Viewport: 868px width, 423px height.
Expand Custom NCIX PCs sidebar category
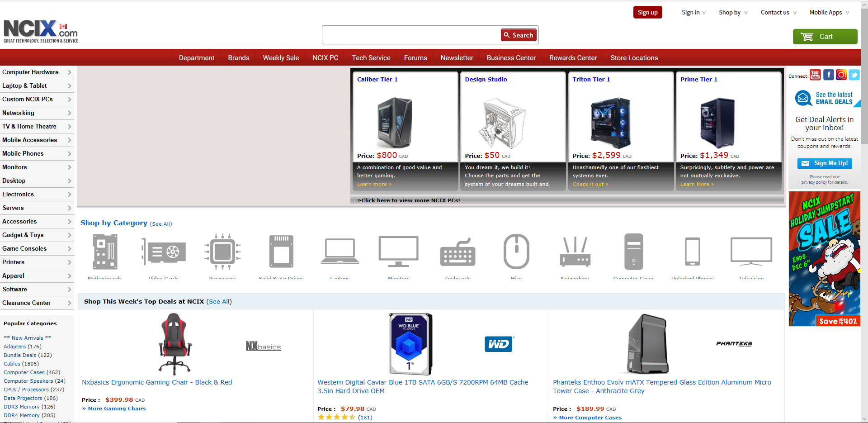tap(37, 100)
